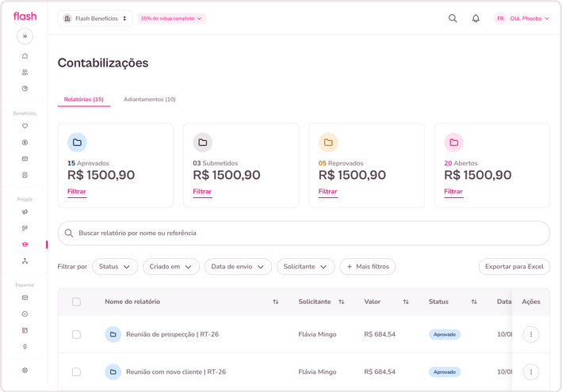562x392 pixels.
Task: Click the FB user avatar
Action: click(x=500, y=18)
